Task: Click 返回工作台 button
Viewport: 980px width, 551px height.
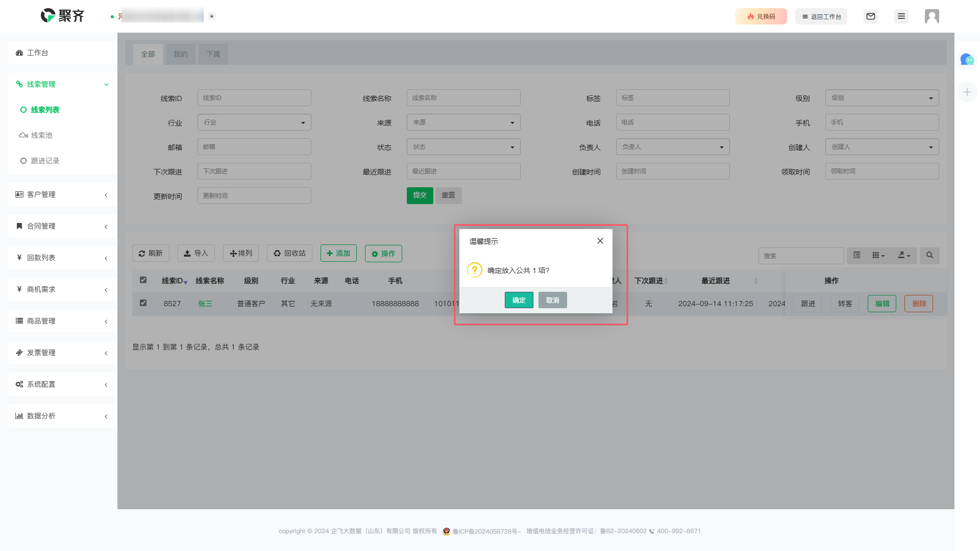Action: (x=821, y=16)
